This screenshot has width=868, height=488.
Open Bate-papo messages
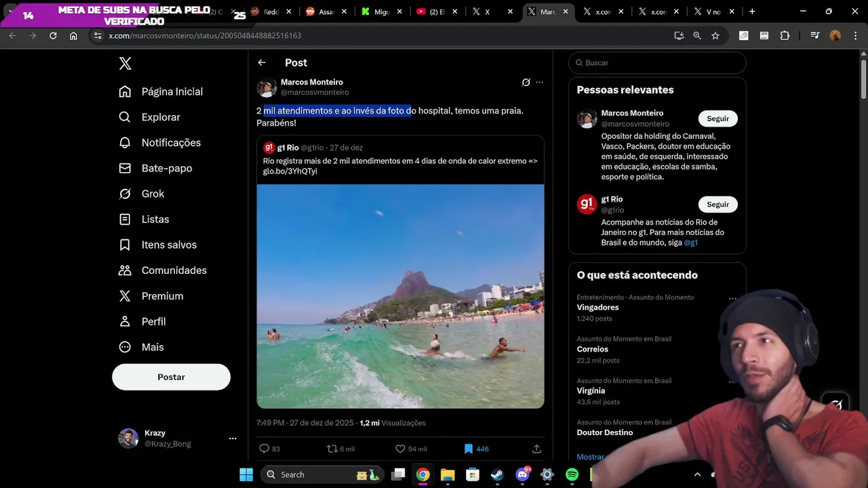click(155, 168)
